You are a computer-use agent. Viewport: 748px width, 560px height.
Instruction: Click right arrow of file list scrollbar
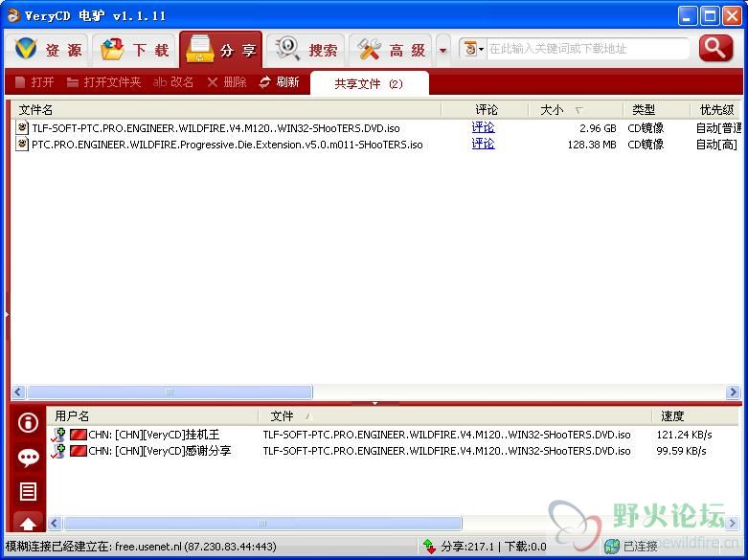(x=733, y=392)
